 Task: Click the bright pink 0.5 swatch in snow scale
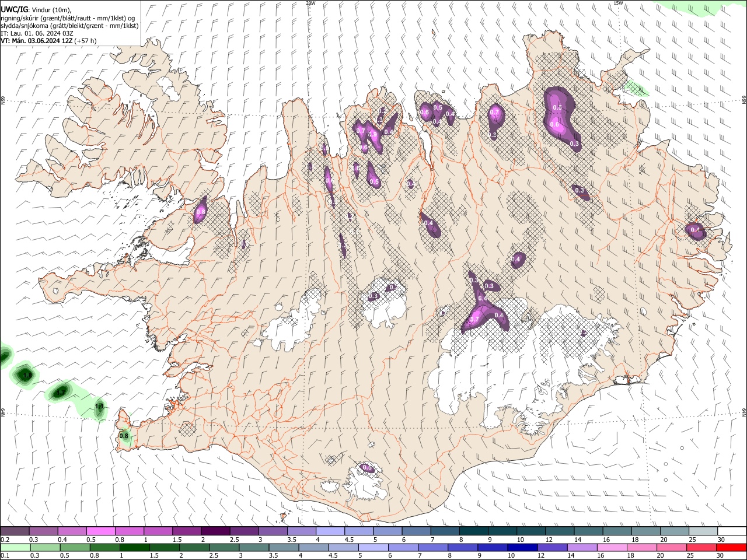tap(100, 531)
